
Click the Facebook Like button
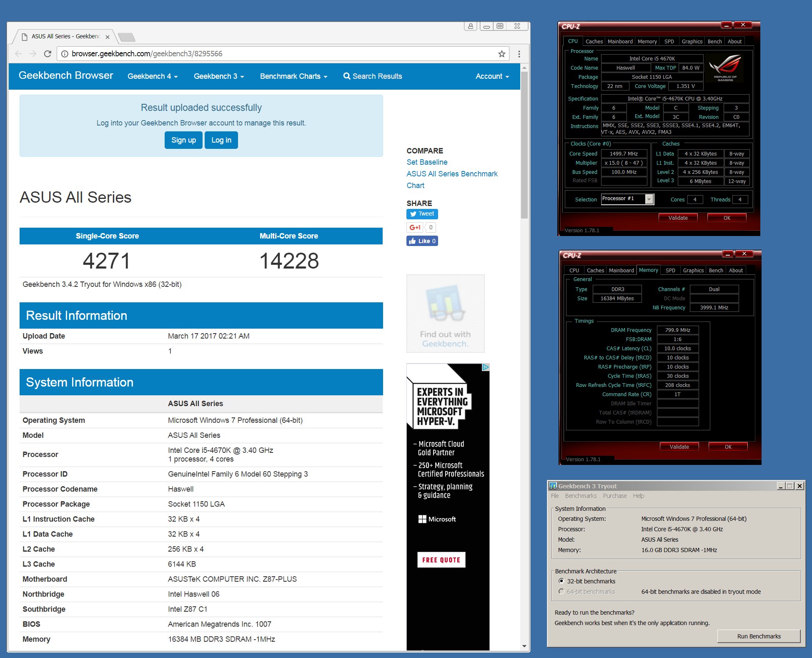point(422,241)
